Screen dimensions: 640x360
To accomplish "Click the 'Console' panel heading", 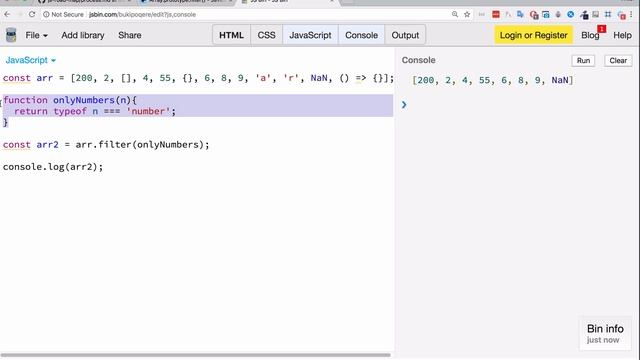I will [x=418, y=60].
